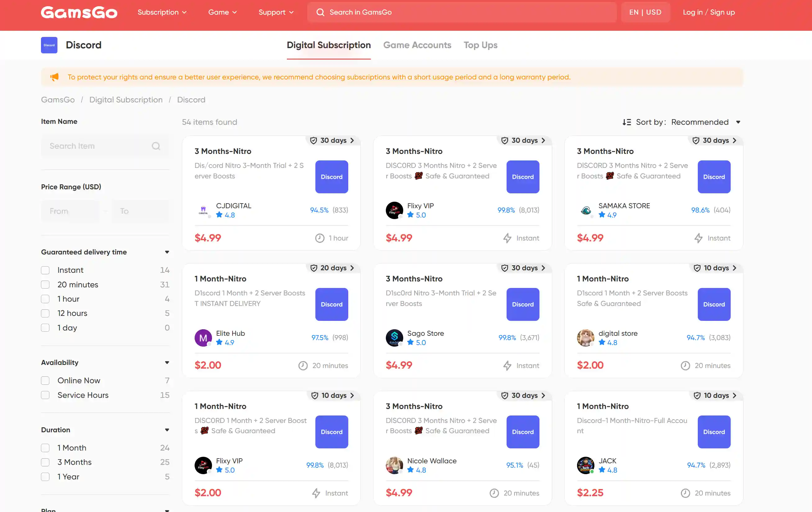This screenshot has width=812, height=512.
Task: Click the search magnifier icon in header
Action: (x=320, y=12)
